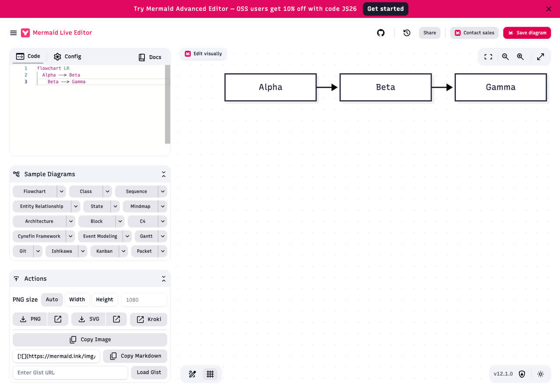
Task: Open the hamburger menu icon
Action: tap(14, 33)
